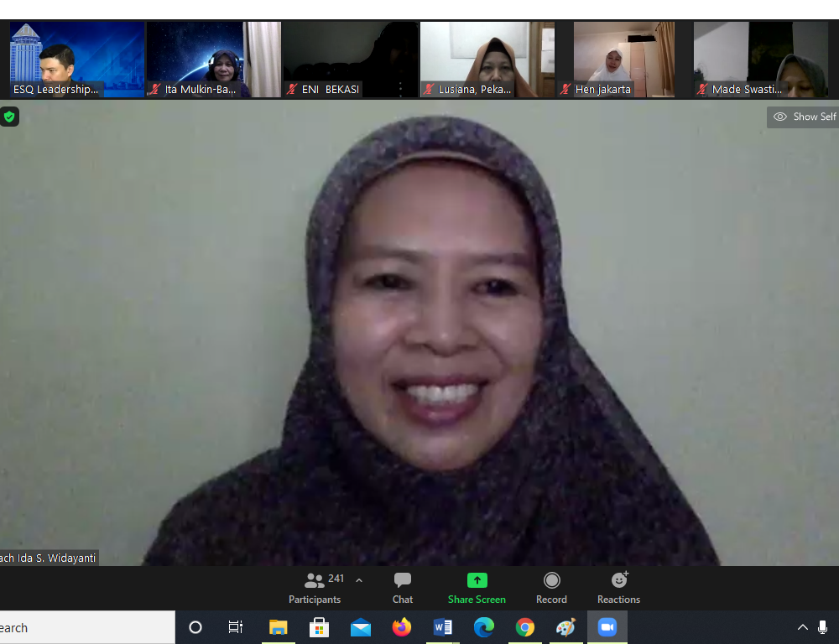Select the Ita Mulkin video thumbnail
839x644 pixels.
click(x=213, y=59)
